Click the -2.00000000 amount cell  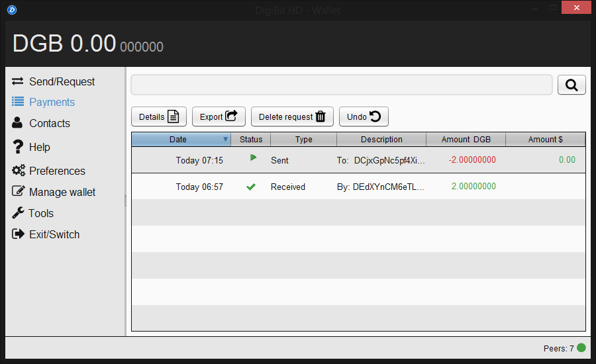pos(472,160)
